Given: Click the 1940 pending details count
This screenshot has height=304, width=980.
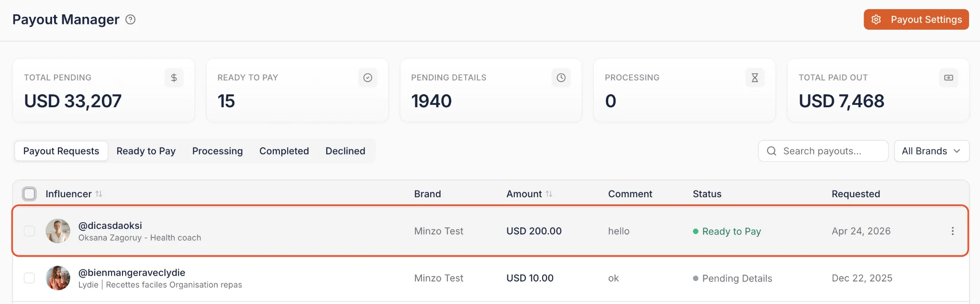Looking at the screenshot, I should (x=431, y=101).
